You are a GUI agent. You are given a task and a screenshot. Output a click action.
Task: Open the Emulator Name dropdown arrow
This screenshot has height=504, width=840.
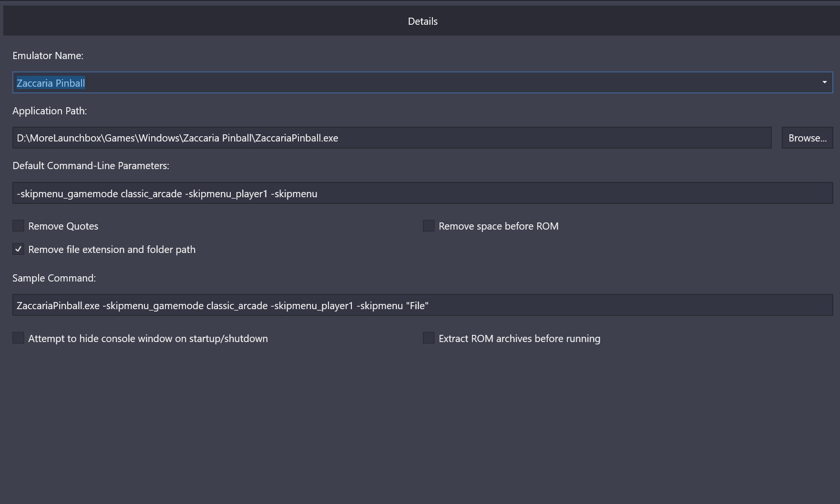824,82
